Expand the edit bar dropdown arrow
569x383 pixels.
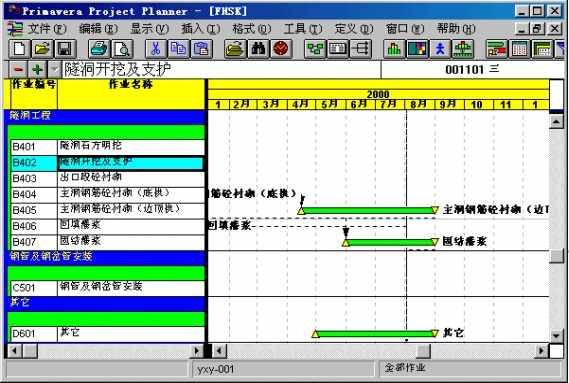(x=54, y=69)
